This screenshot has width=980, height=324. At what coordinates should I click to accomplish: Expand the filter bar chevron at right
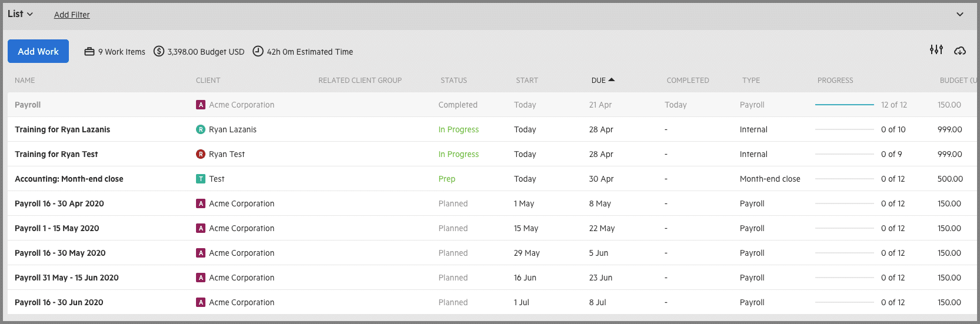960,14
